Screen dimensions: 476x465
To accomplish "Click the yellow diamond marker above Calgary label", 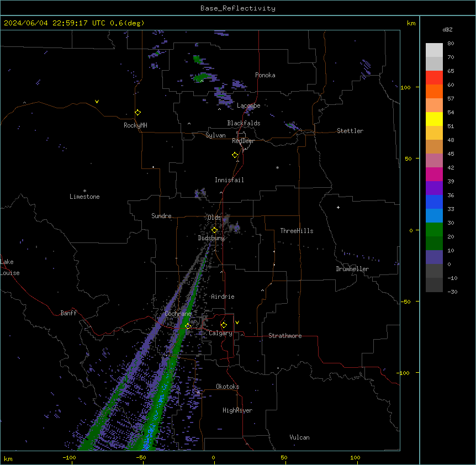I will 224,325.
